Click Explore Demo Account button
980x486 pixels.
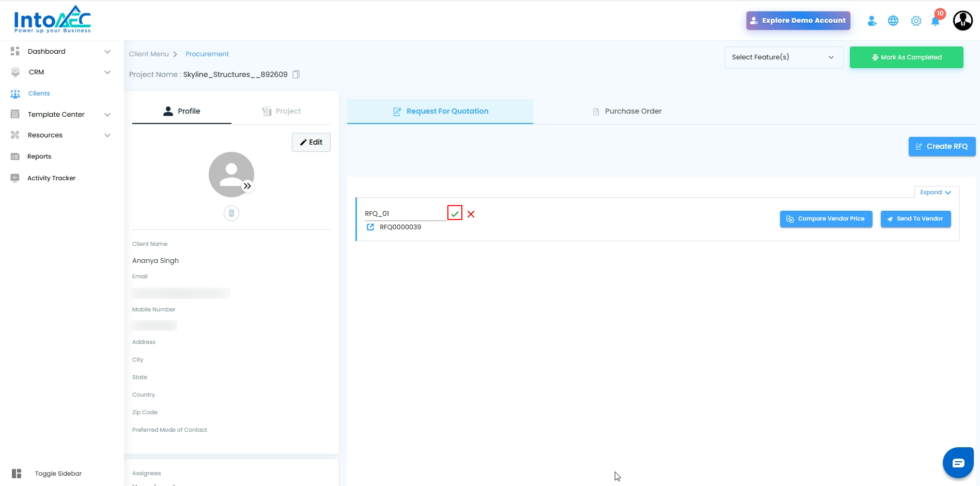coord(798,21)
